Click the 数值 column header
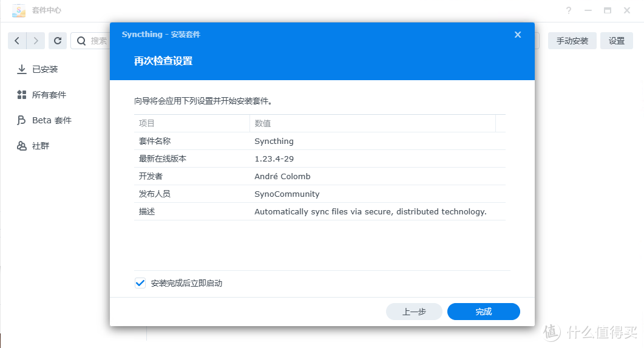644x348 pixels. point(372,123)
